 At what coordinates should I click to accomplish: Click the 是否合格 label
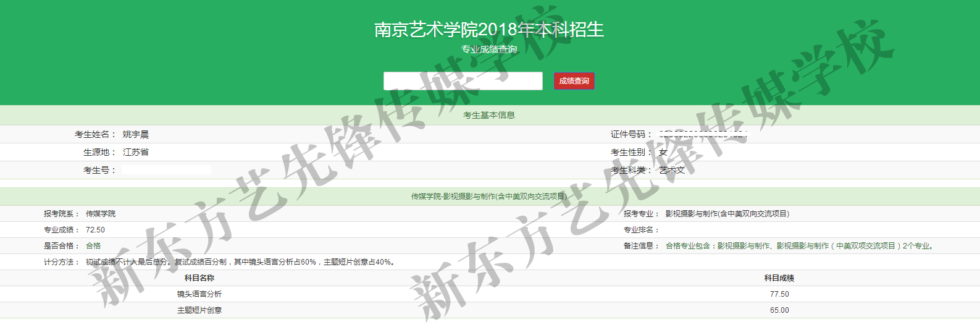pyautogui.click(x=62, y=246)
